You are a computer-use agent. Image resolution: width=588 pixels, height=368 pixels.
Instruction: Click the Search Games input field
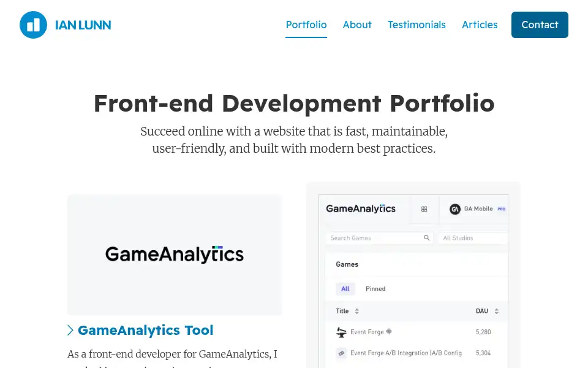[x=380, y=238]
